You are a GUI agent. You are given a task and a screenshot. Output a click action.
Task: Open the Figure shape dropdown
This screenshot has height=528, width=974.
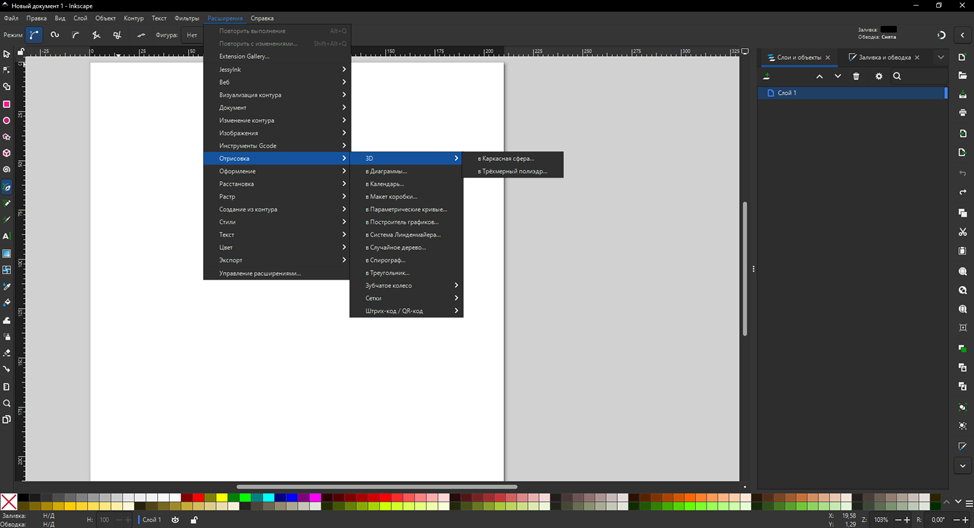click(x=193, y=35)
